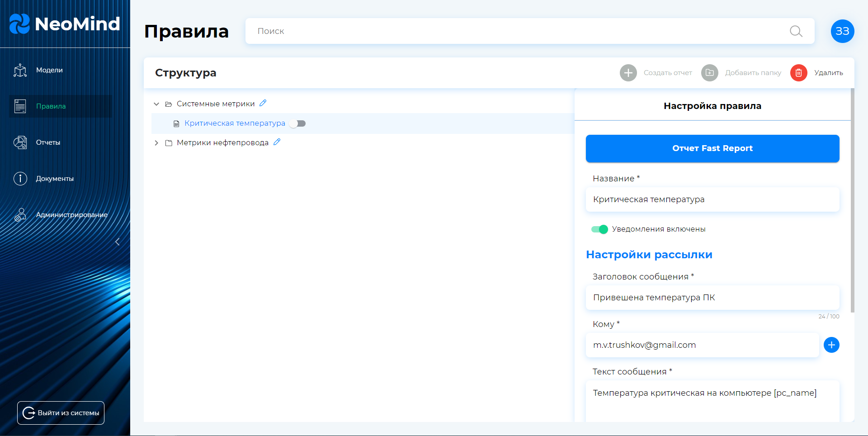Select the Метрики нефтепровода folder name
Screen dimensions: 868x436
pos(222,143)
